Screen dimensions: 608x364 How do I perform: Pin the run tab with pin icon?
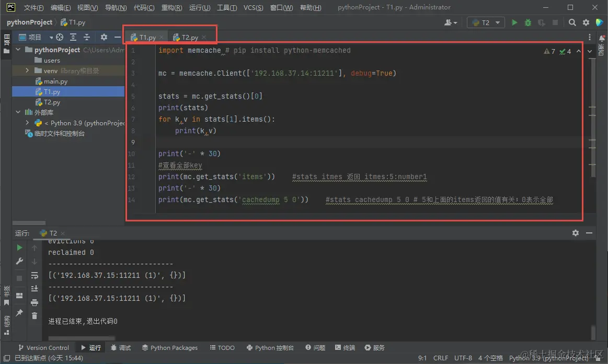pos(19,312)
